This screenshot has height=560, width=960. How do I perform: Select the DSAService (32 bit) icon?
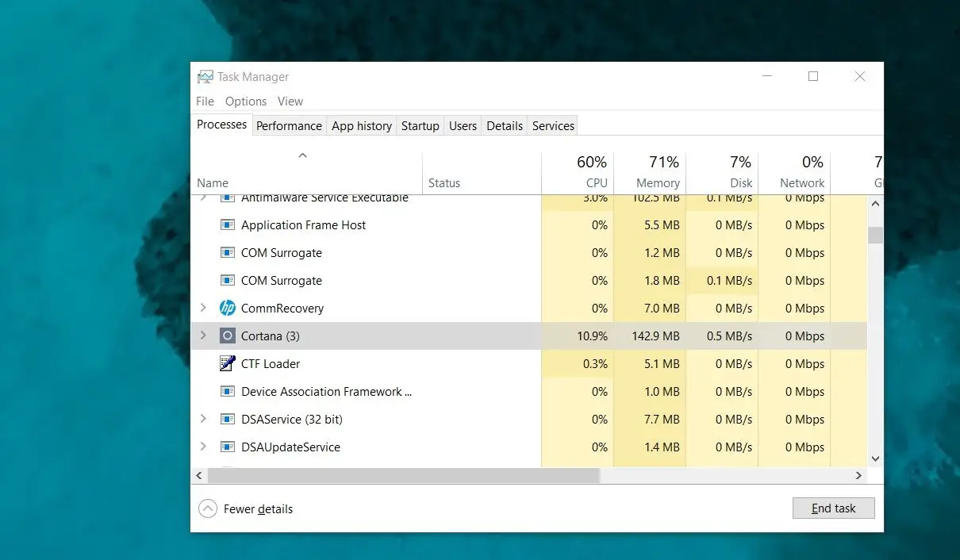[x=228, y=419]
